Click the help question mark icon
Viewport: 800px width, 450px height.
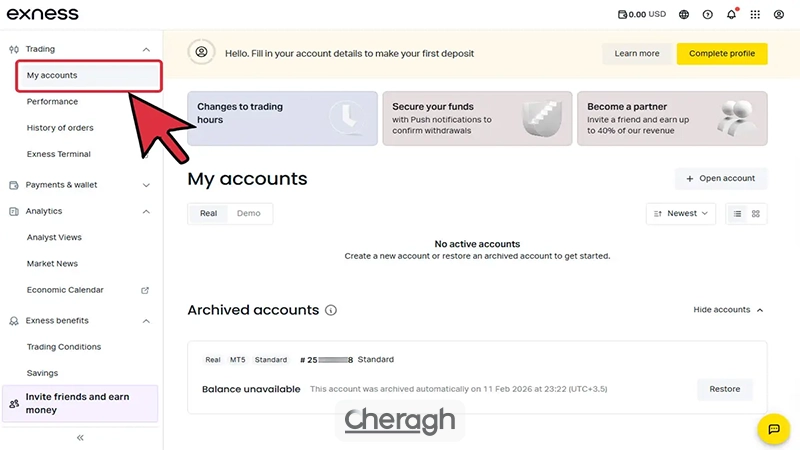coord(708,15)
